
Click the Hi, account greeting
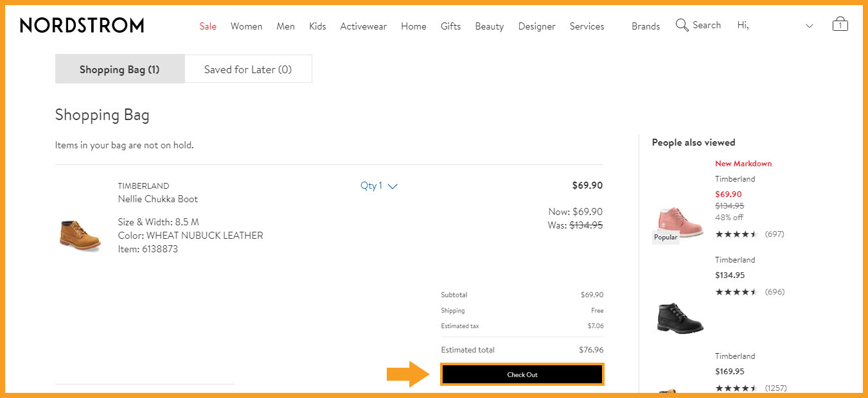click(743, 26)
